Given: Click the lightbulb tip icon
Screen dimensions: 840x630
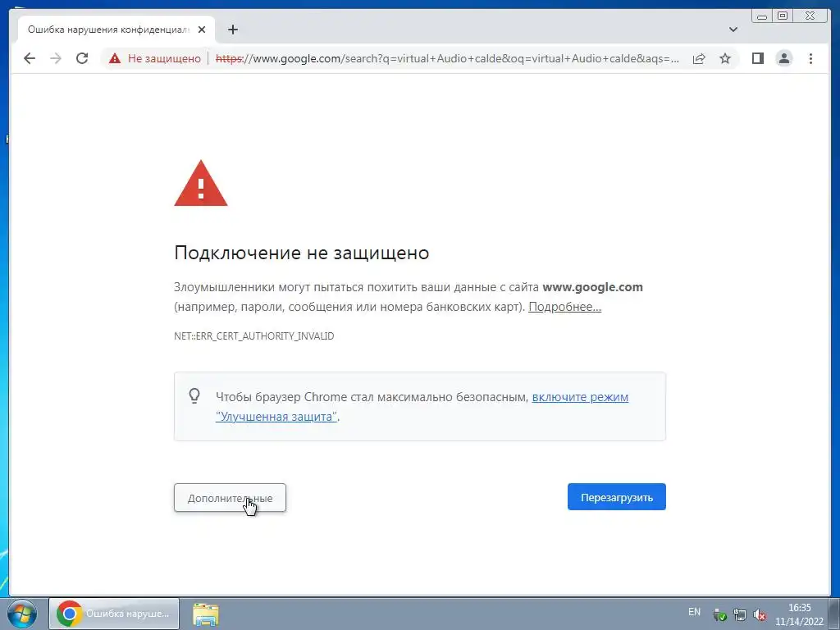Looking at the screenshot, I should (x=194, y=396).
